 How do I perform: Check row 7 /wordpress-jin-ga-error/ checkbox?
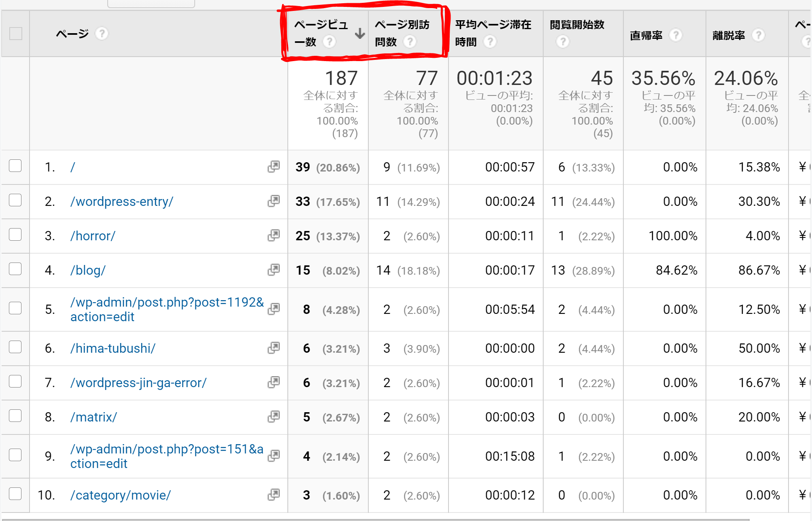[15, 381]
